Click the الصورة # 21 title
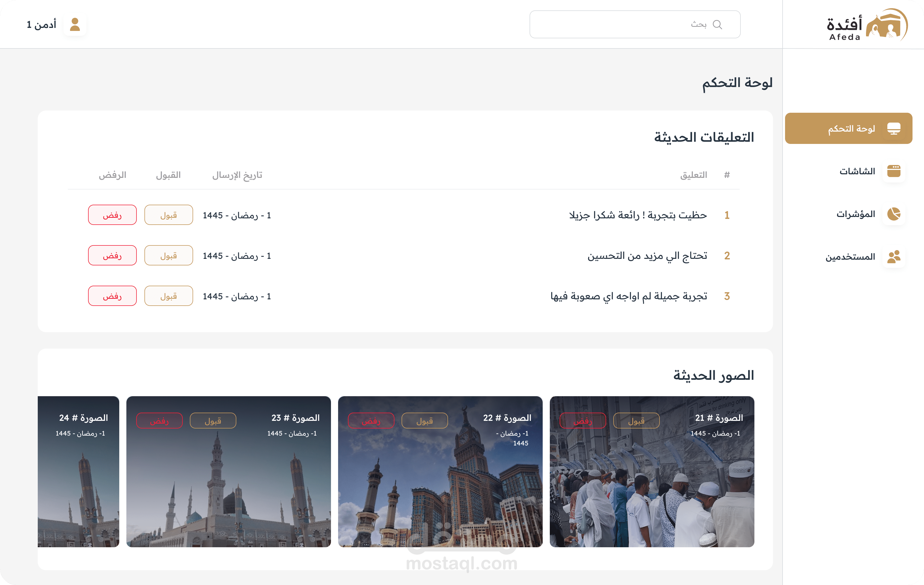This screenshot has height=585, width=924. (x=719, y=418)
